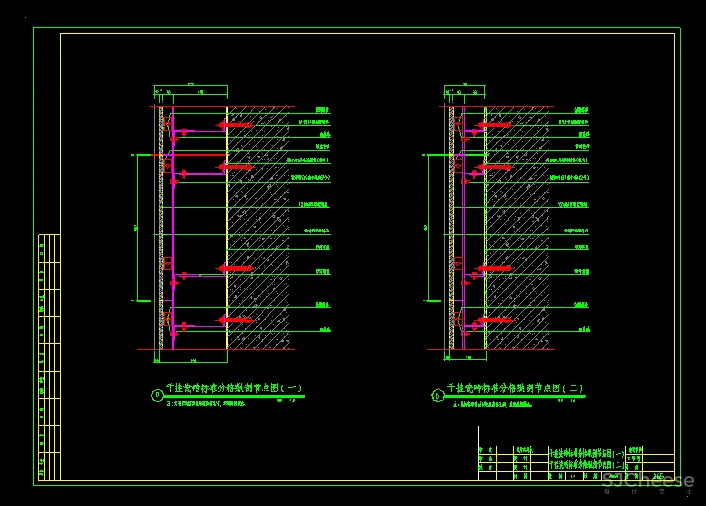Screen dimensions: 706x506
Task: Click the left drawing title ending in (一)
Action: click(x=234, y=388)
